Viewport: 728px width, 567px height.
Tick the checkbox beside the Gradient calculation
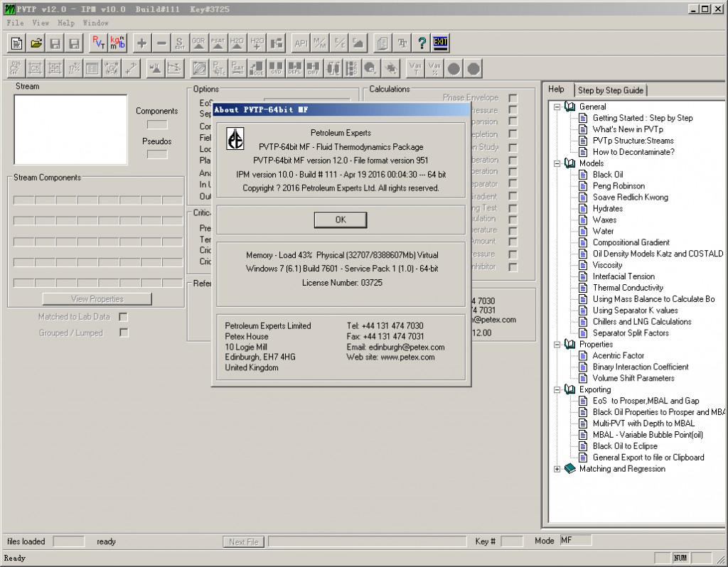[x=513, y=196]
